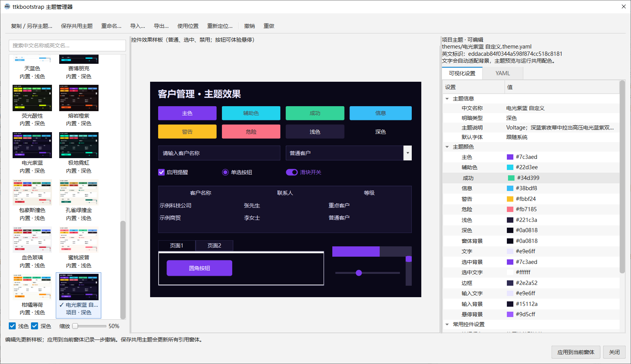
Task: Click the 圆角按钮 preview button
Action: [199, 268]
